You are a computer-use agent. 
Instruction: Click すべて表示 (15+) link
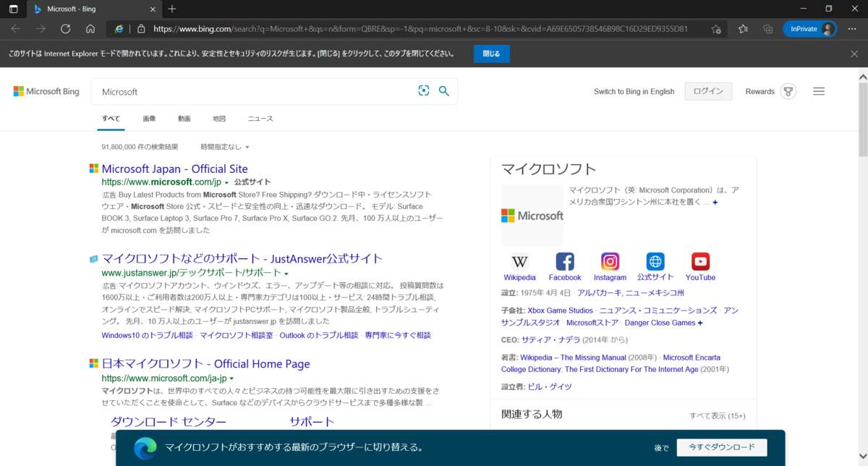click(717, 416)
